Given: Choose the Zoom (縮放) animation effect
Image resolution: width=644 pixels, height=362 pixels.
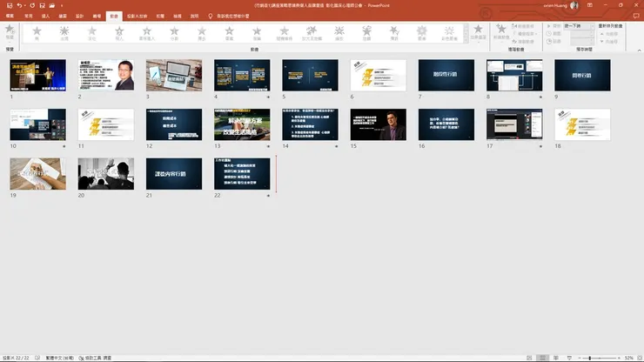Looking at the screenshot, I should (339, 33).
